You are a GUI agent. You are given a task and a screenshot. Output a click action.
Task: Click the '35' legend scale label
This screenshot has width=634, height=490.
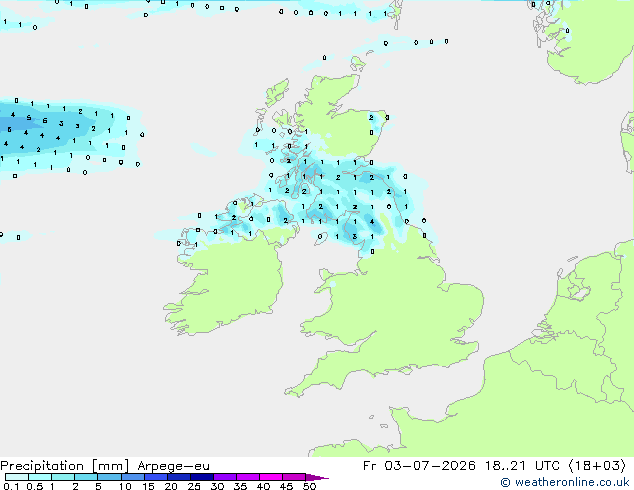click(x=240, y=486)
